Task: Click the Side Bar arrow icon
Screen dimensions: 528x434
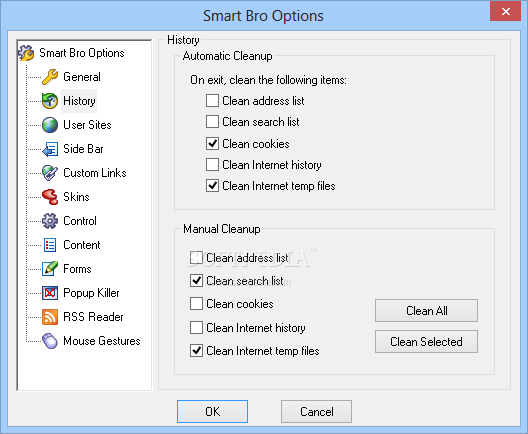Action: 50,149
